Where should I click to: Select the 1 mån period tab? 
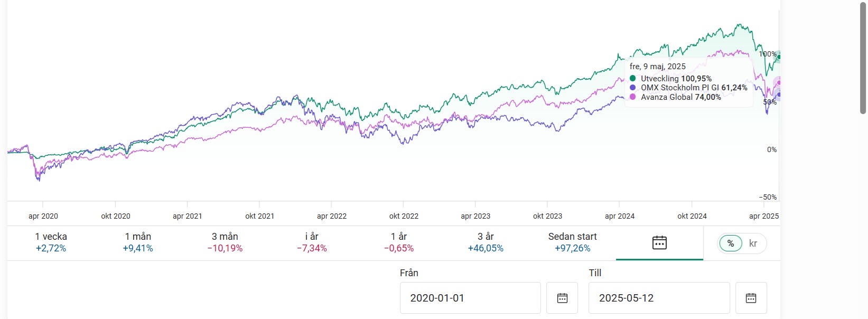pyautogui.click(x=138, y=242)
